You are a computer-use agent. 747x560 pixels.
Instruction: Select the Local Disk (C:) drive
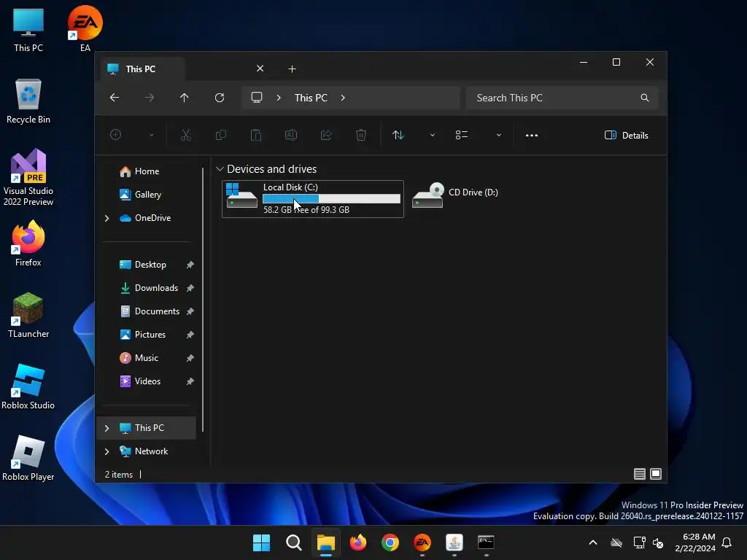(x=313, y=198)
